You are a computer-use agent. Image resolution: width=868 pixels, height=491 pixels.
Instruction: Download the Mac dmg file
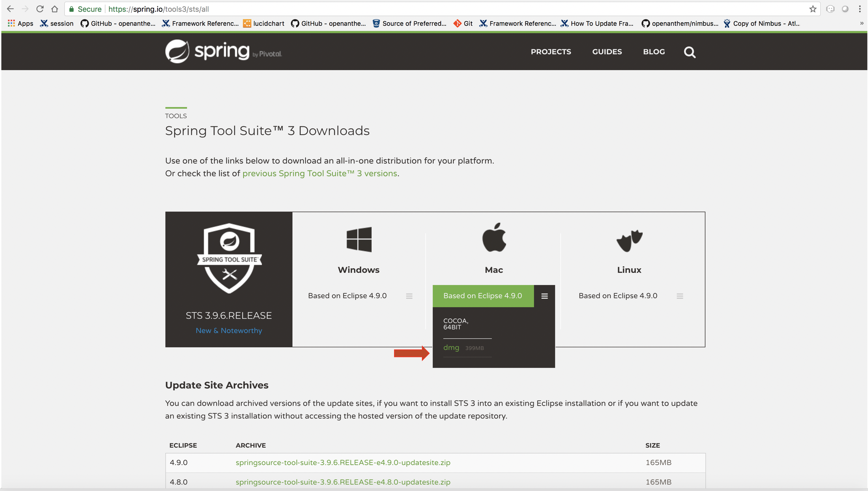click(451, 347)
